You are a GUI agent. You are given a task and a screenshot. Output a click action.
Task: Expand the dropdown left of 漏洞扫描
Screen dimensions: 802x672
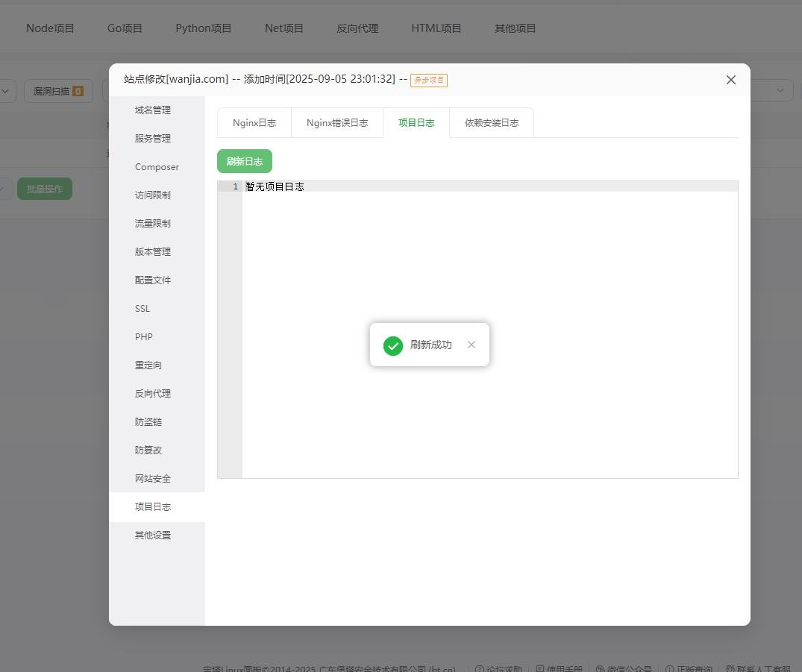[6, 91]
